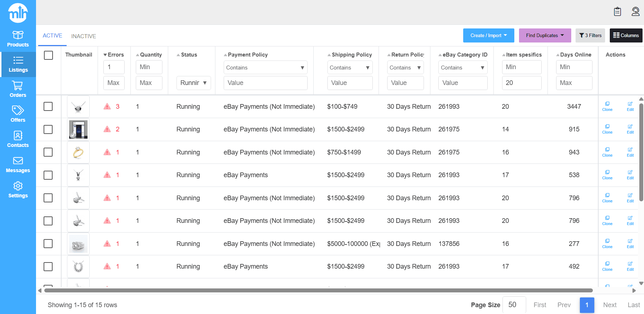Image resolution: width=644 pixels, height=314 pixels.
Task: Go to Orders in the sidebar
Action: [18, 89]
